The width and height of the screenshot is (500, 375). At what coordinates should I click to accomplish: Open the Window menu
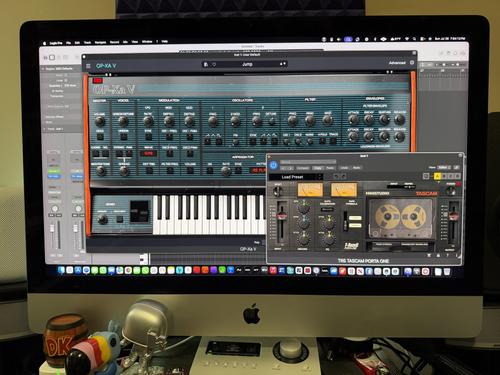(147, 42)
